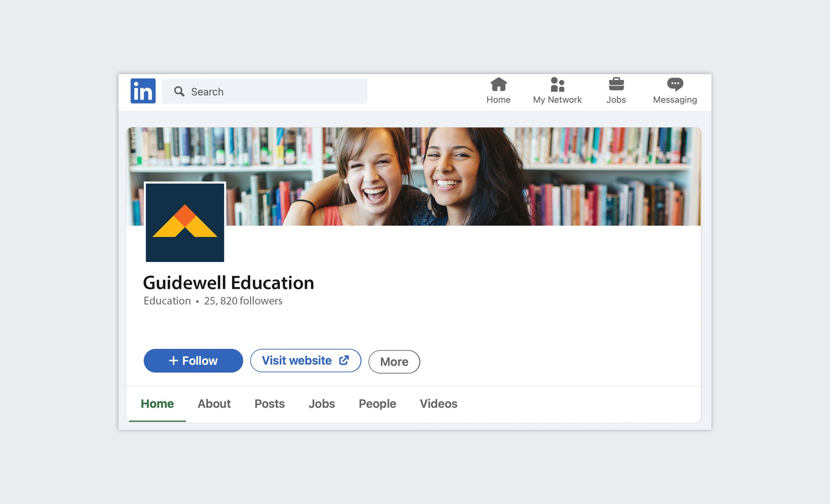Open the People tab

click(378, 404)
